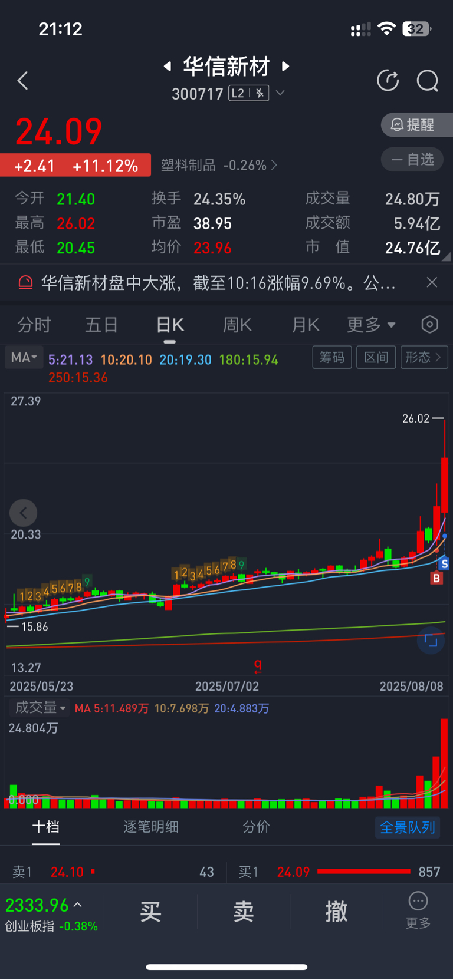The image size is (453, 980).
Task: Switch to previous stock with left triangle
Action: coord(168,66)
